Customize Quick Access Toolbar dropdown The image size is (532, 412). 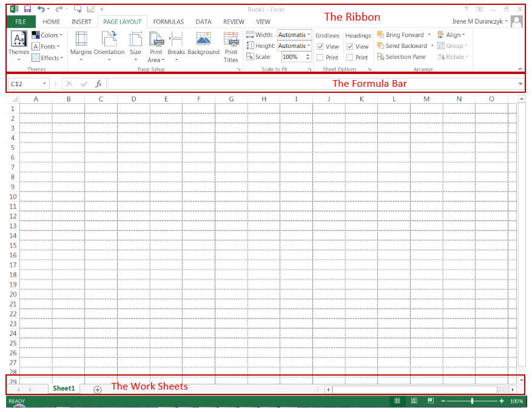[x=102, y=9]
